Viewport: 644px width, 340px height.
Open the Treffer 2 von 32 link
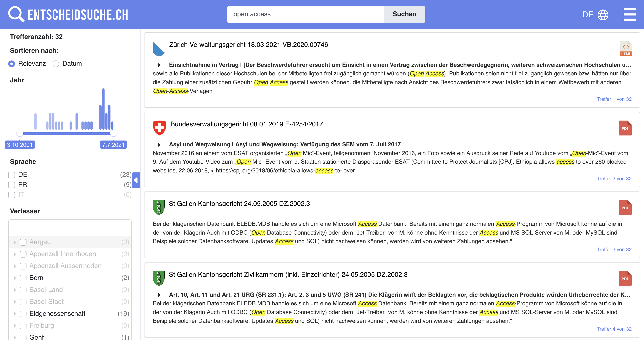pos(614,179)
